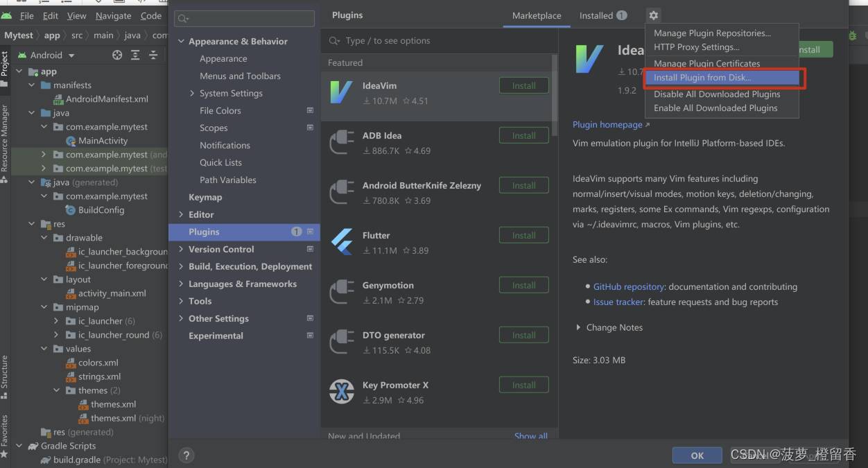Click the gear icon beside the Installed tab
The width and height of the screenshot is (868, 468).
pyautogui.click(x=653, y=15)
